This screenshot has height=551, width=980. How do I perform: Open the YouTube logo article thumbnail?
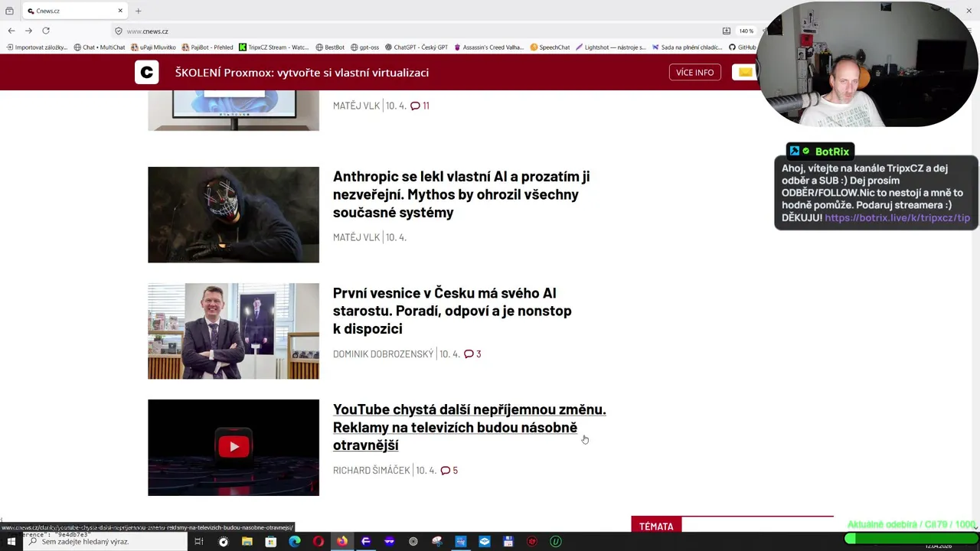coord(234,448)
